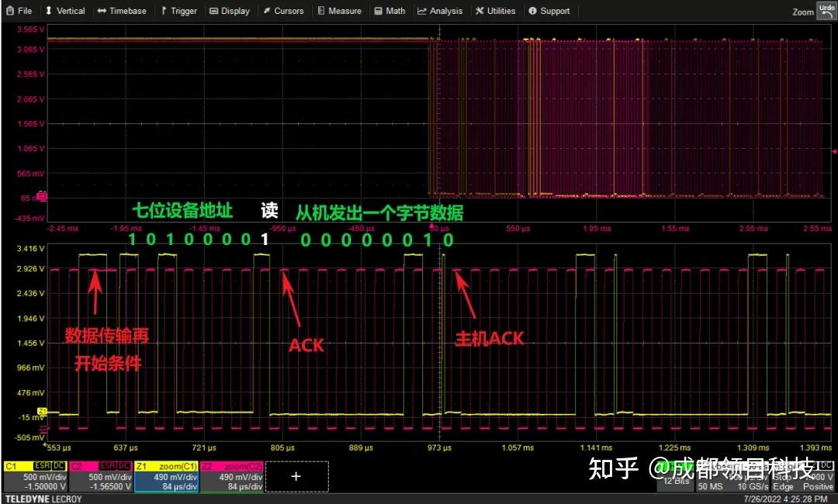Toggle channel C1 via its descriptor box
The width and height of the screenshot is (838, 504).
coord(35,475)
